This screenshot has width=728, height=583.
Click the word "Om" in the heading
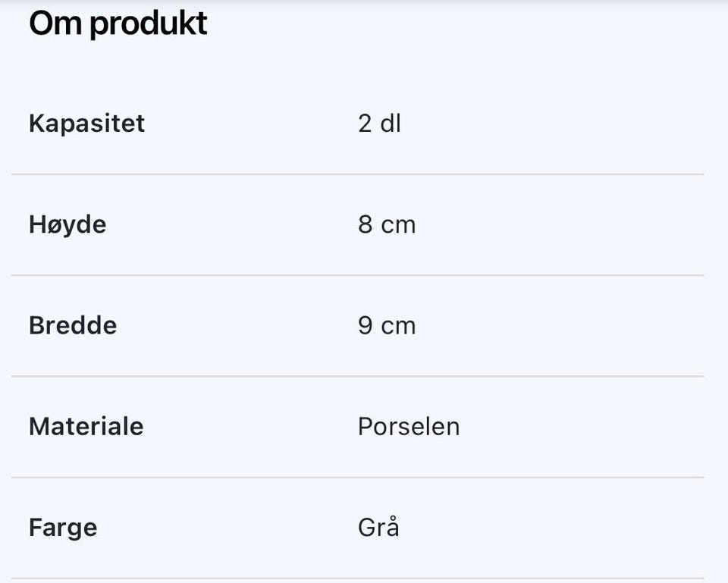55,24
